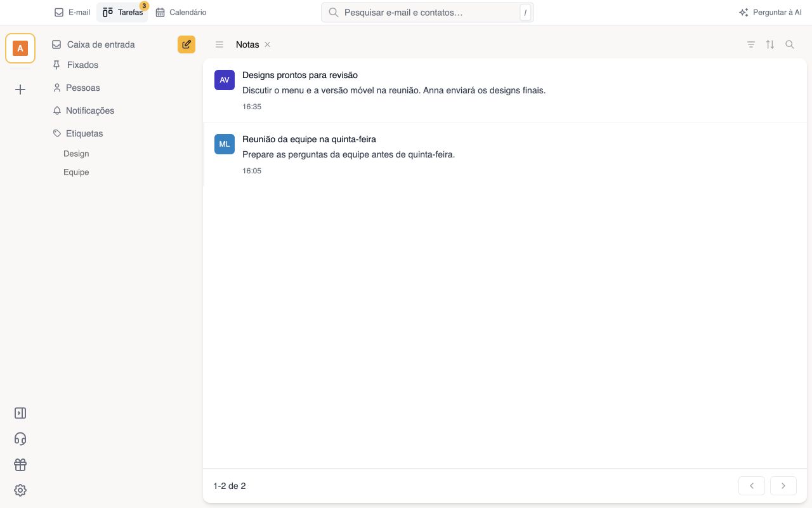The width and height of the screenshot is (812, 508).
Task: Close the Notas tab with its X
Action: point(268,44)
